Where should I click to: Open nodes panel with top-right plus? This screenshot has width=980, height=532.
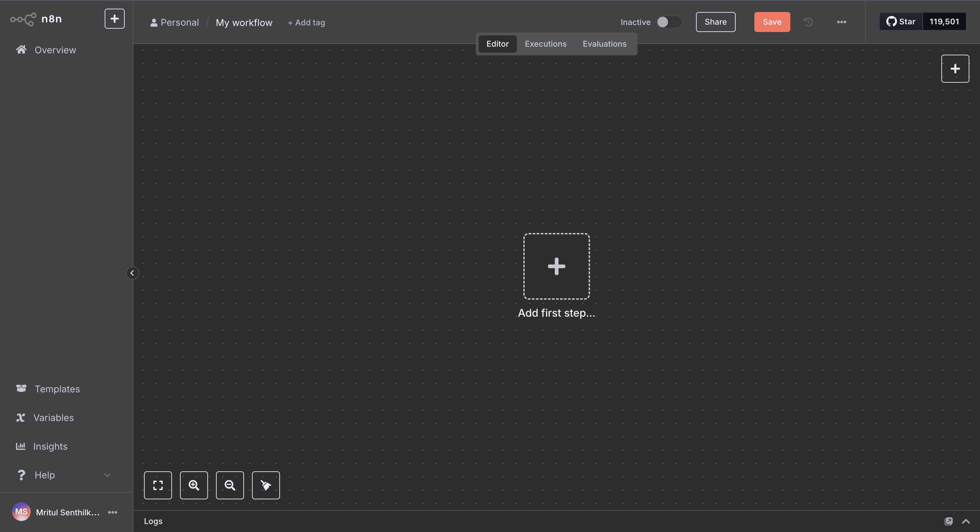[x=955, y=69]
